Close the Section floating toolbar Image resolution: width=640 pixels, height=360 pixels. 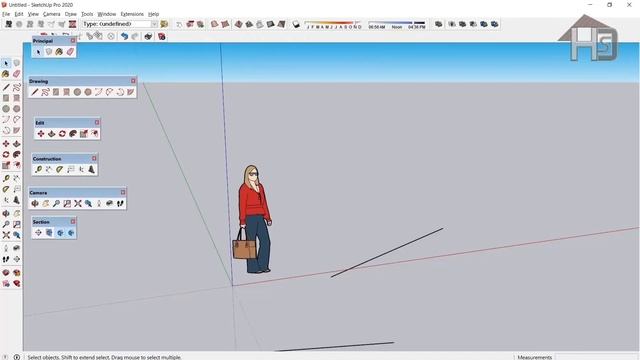click(x=73, y=221)
